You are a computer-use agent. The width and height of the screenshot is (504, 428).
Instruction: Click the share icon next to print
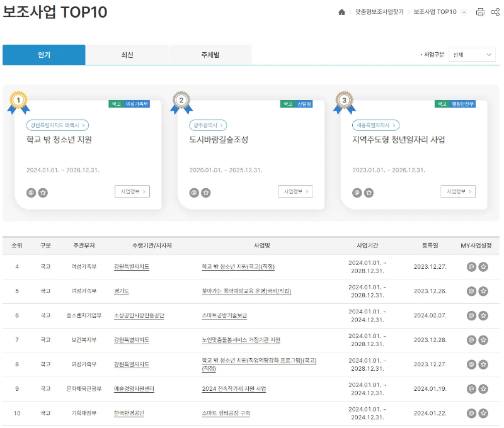[x=496, y=11]
